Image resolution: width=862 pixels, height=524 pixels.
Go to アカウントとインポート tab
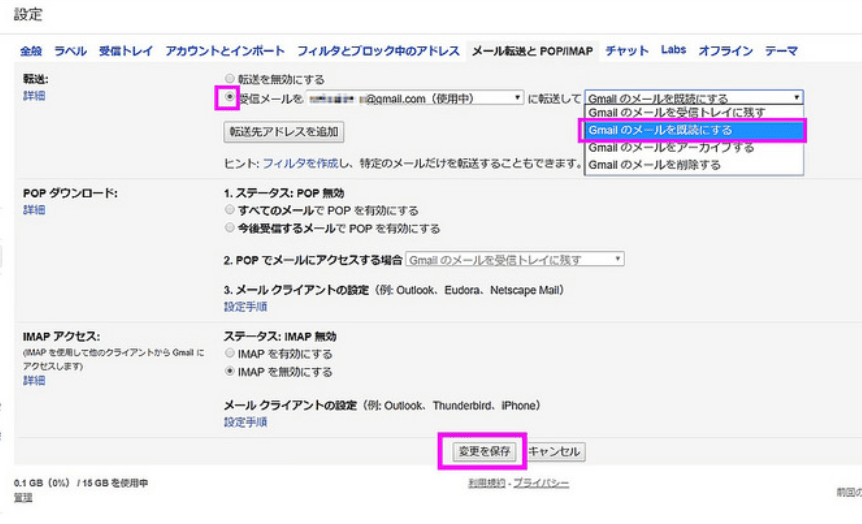tap(225, 51)
